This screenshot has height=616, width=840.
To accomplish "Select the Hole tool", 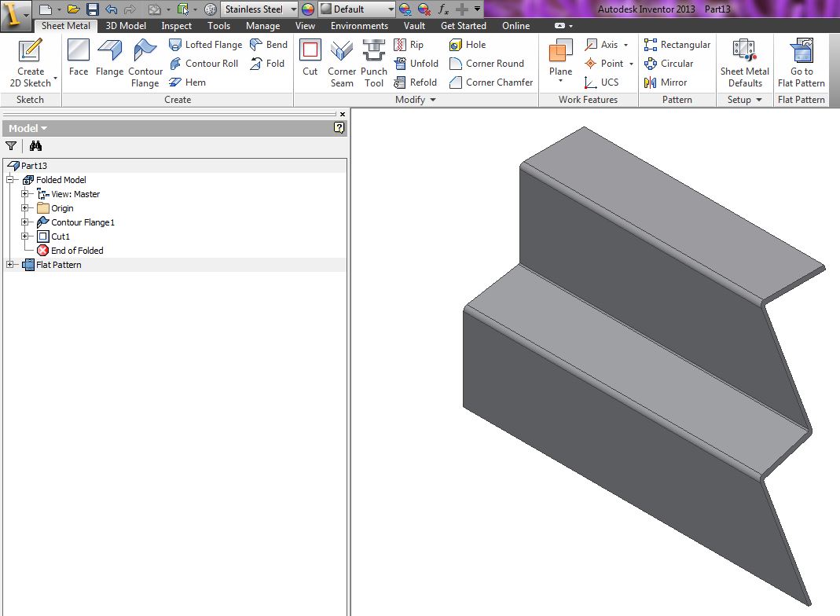I will 468,45.
